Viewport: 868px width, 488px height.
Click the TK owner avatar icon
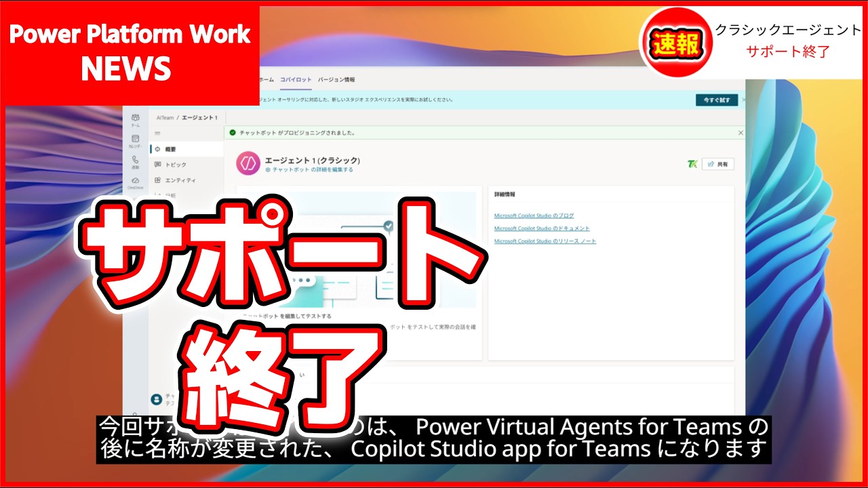coord(692,163)
